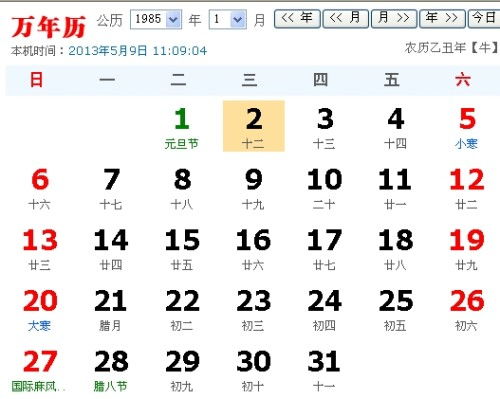The height and width of the screenshot is (399, 500).
Task: Click the 五 Friday column header
Action: point(392,80)
